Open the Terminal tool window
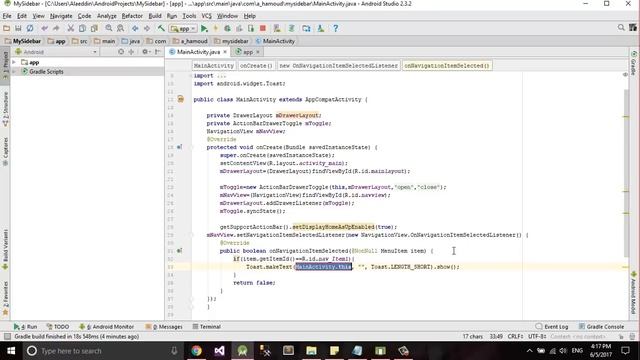This screenshot has width=640, height=360. [207, 327]
